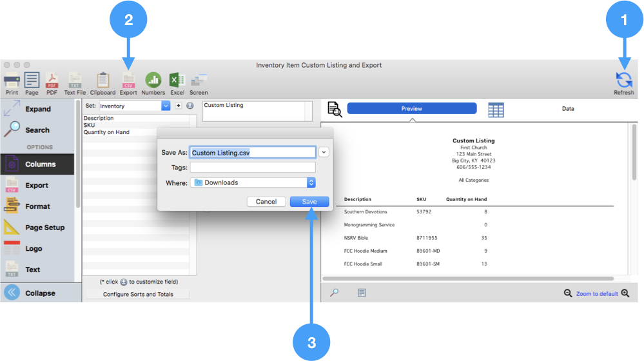Open the Set Inventory dropdown
644x361 pixels.
(166, 106)
